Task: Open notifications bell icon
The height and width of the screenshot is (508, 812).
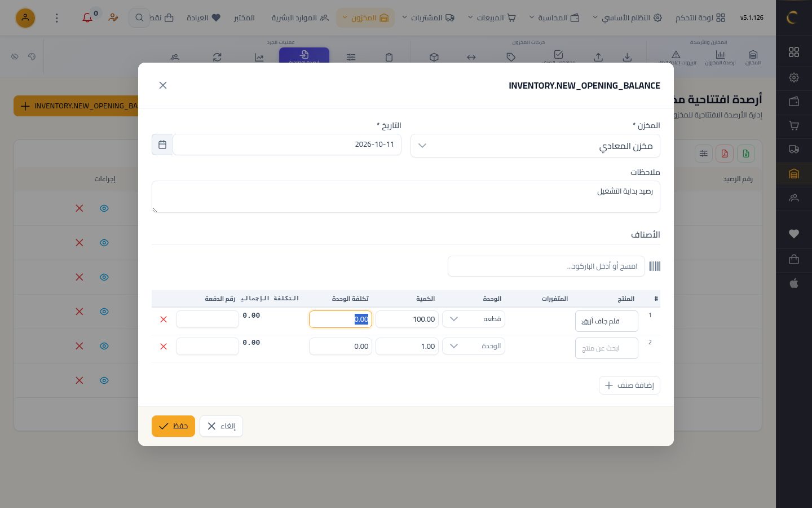Action: [87, 17]
